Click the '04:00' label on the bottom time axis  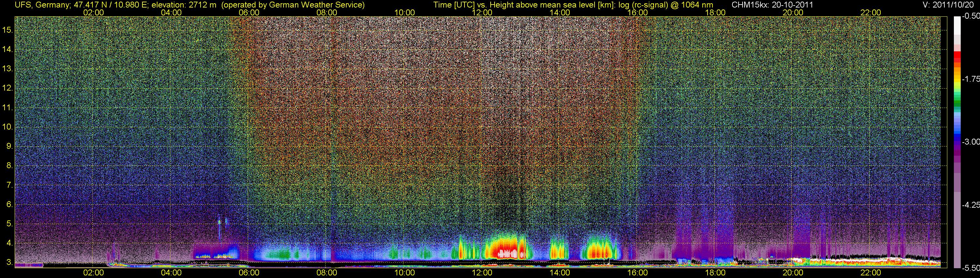point(171,273)
